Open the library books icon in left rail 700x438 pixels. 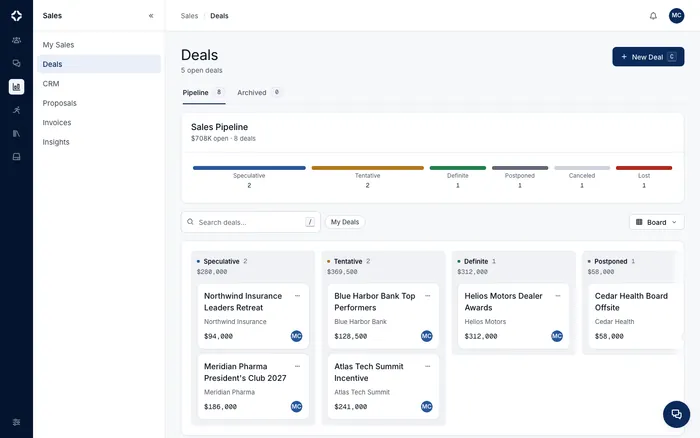pyautogui.click(x=17, y=133)
